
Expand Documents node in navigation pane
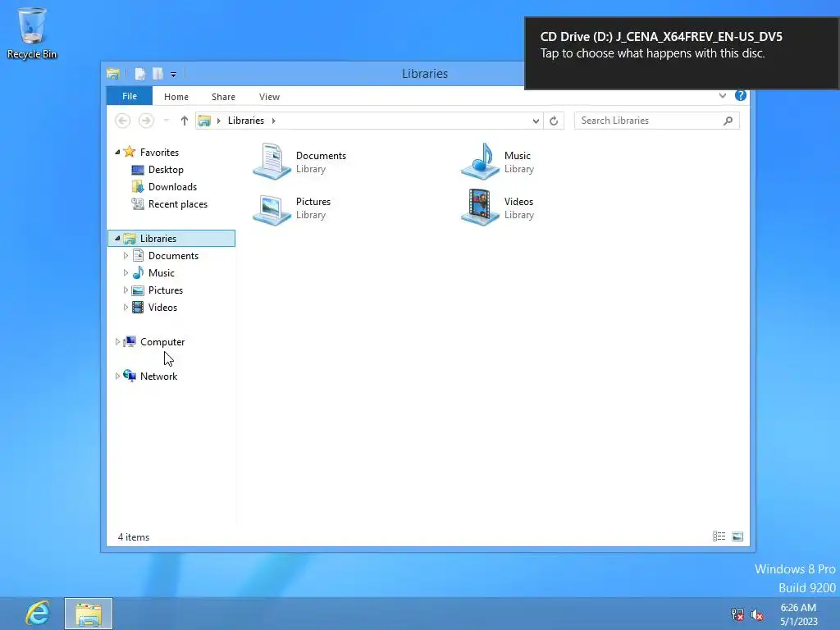[x=126, y=256]
